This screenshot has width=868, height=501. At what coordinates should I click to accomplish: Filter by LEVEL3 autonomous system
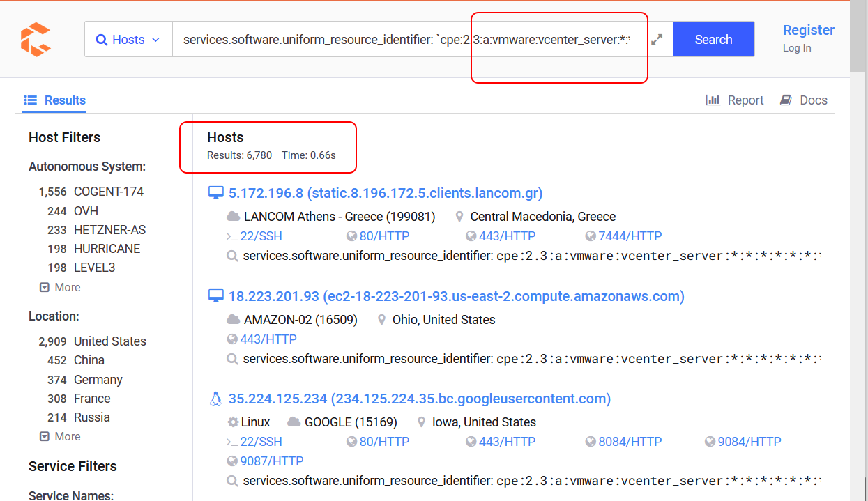[95, 268]
